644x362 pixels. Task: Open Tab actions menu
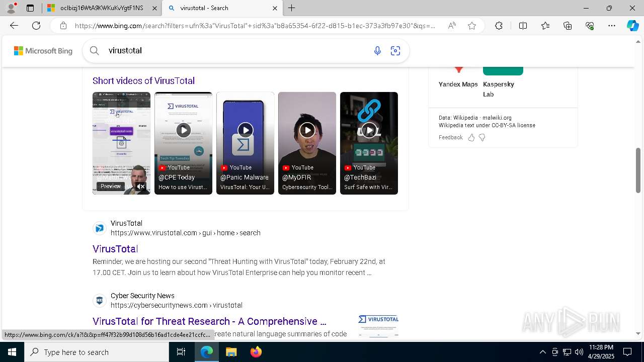pyautogui.click(x=30, y=8)
